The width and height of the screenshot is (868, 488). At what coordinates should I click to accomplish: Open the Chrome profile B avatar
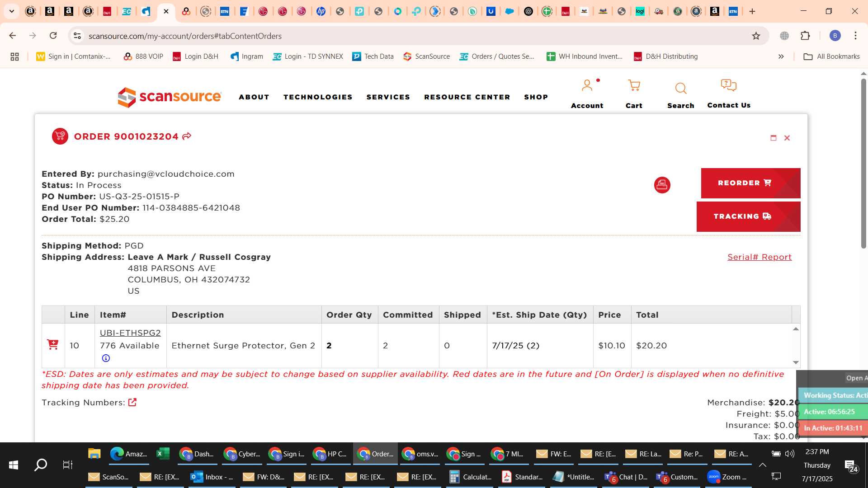pos(835,36)
